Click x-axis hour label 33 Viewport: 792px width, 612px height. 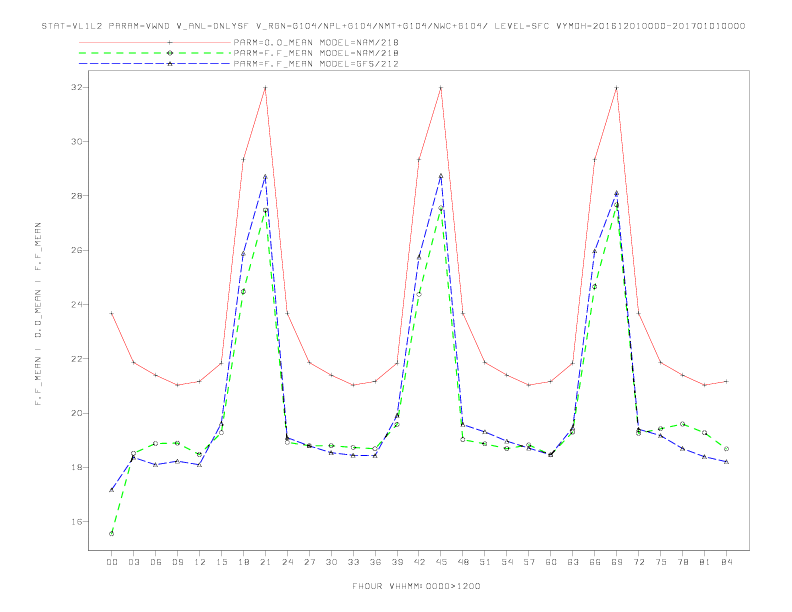pyautogui.click(x=353, y=562)
